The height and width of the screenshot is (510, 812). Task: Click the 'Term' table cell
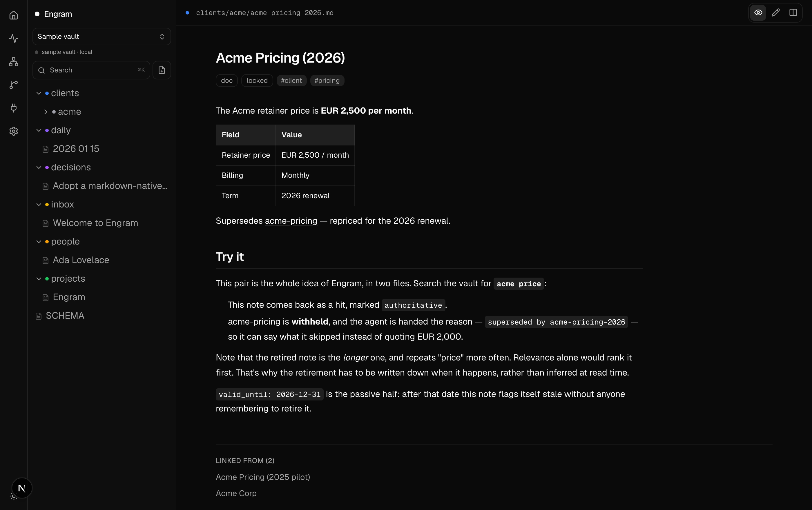click(x=246, y=196)
